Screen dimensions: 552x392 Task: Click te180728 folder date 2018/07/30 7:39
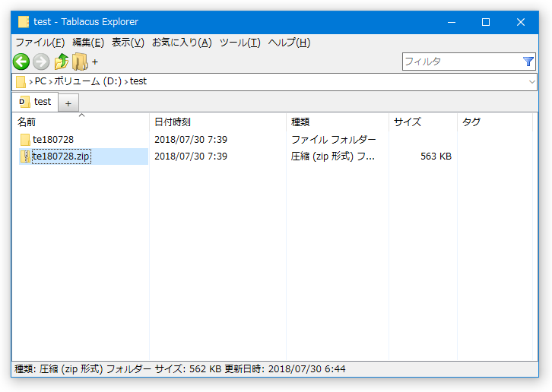pos(191,140)
